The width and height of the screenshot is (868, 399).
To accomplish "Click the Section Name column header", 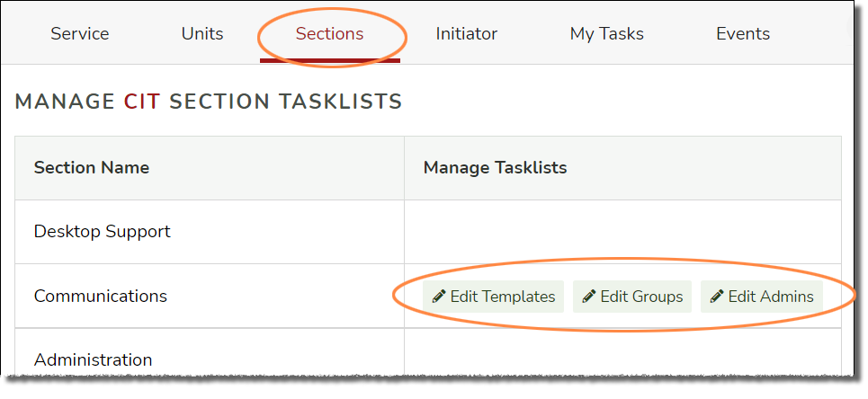I will (x=92, y=168).
